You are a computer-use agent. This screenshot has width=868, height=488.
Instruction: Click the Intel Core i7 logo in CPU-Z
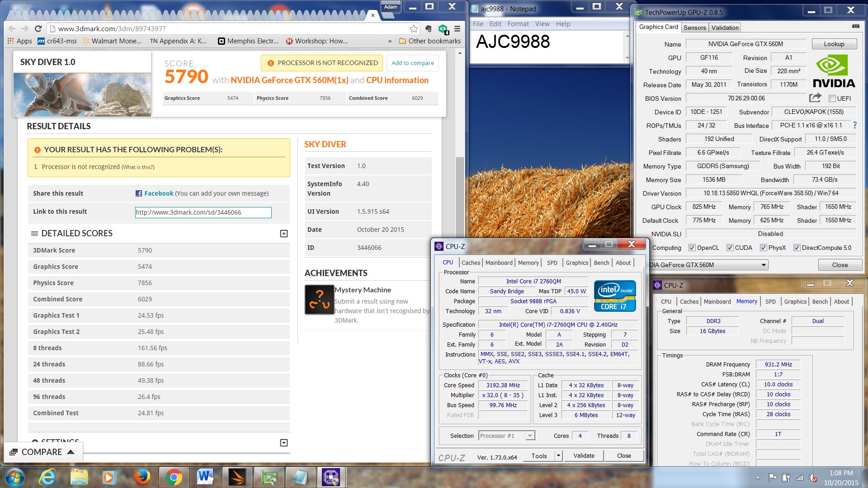(615, 296)
